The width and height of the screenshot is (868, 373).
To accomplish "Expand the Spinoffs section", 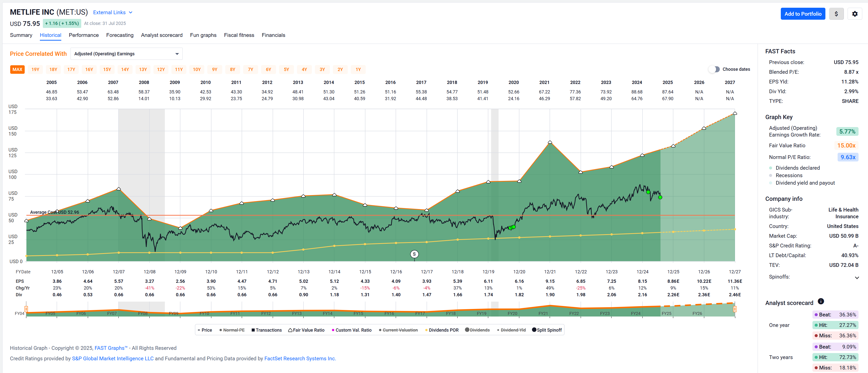I will pos(857,278).
